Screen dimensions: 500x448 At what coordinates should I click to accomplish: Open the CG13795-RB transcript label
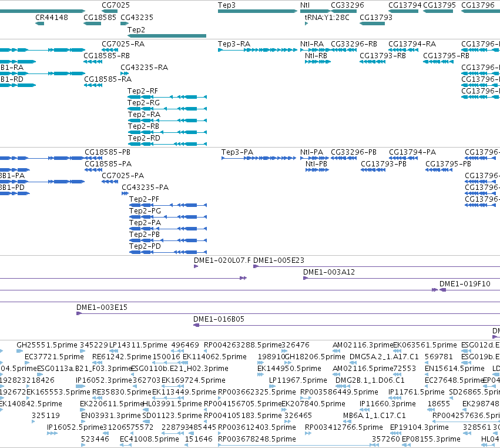click(x=446, y=55)
